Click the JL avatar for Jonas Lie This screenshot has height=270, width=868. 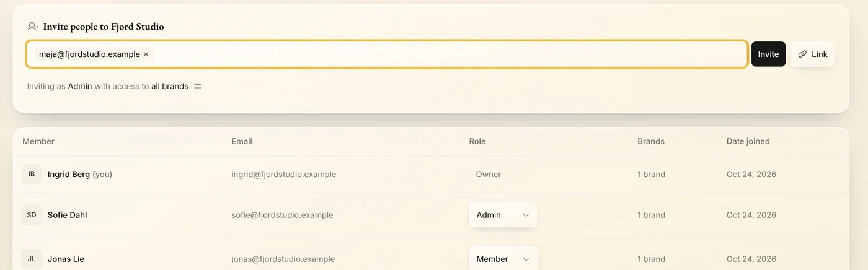point(32,259)
